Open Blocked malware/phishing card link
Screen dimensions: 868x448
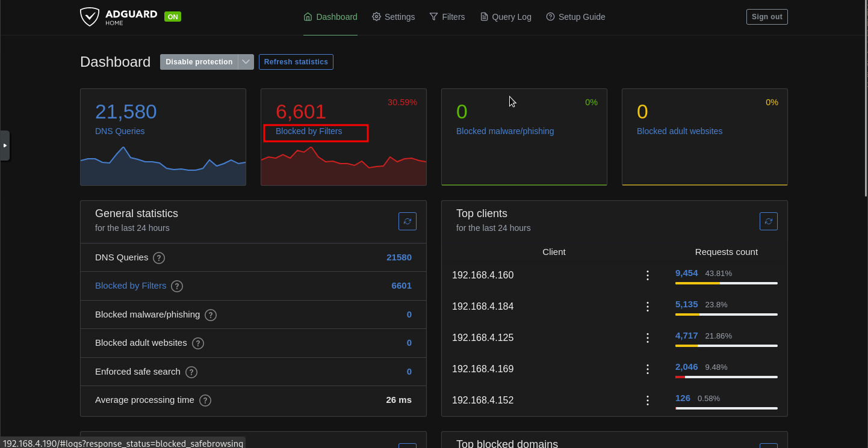(505, 131)
